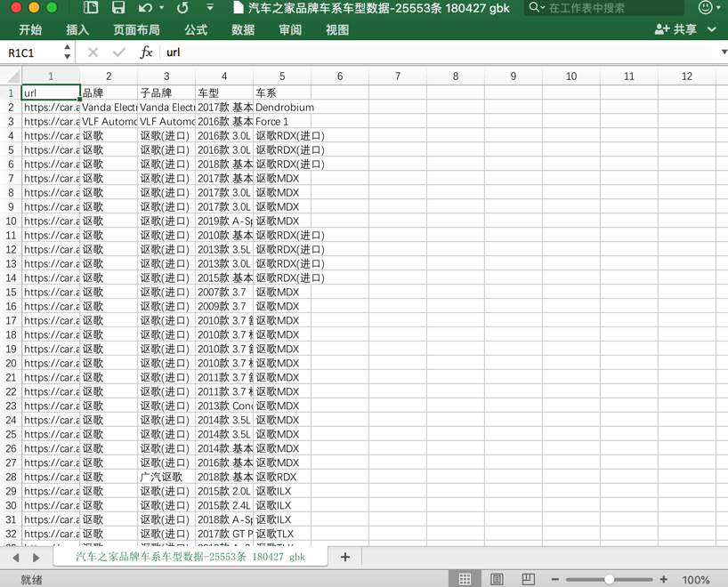The image size is (728, 587).
Task: Open the 开始 ribbon tab
Action: point(30,29)
